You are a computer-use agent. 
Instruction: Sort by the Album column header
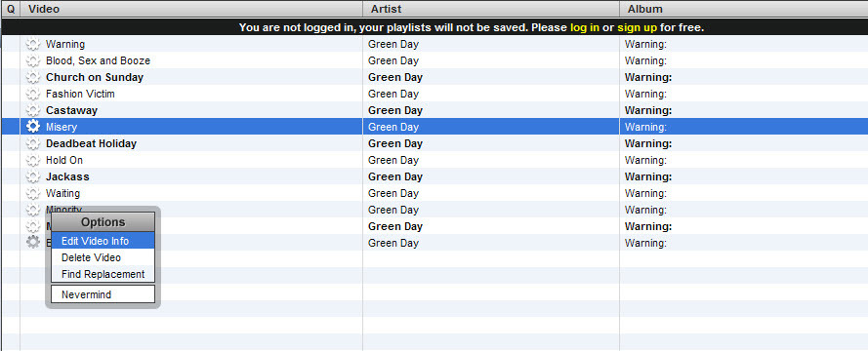click(x=743, y=9)
